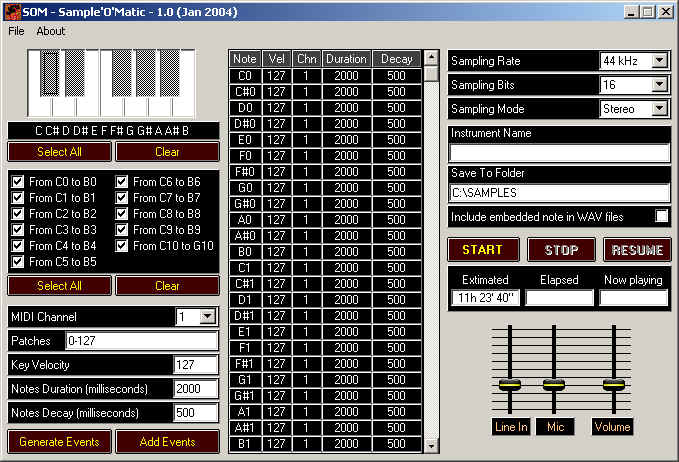
Task: Toggle From C4 to B4 checkbox
Action: 18,246
